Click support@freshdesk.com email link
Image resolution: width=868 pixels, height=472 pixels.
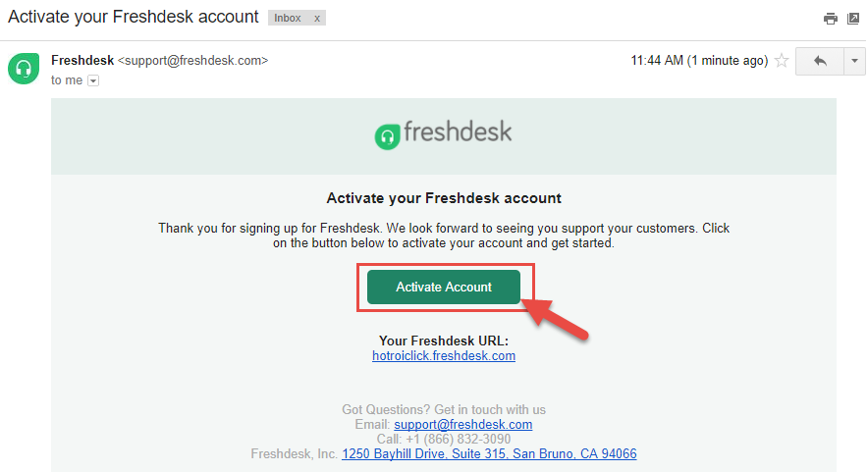click(462, 425)
